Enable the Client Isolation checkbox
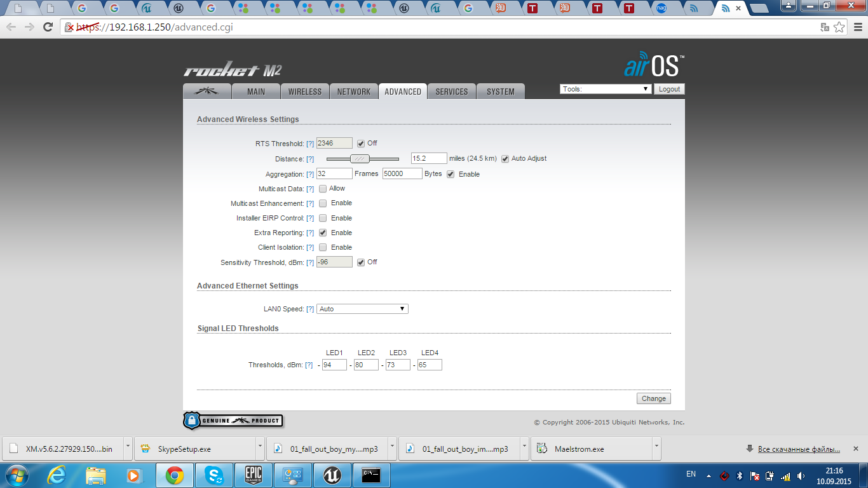 coord(323,247)
